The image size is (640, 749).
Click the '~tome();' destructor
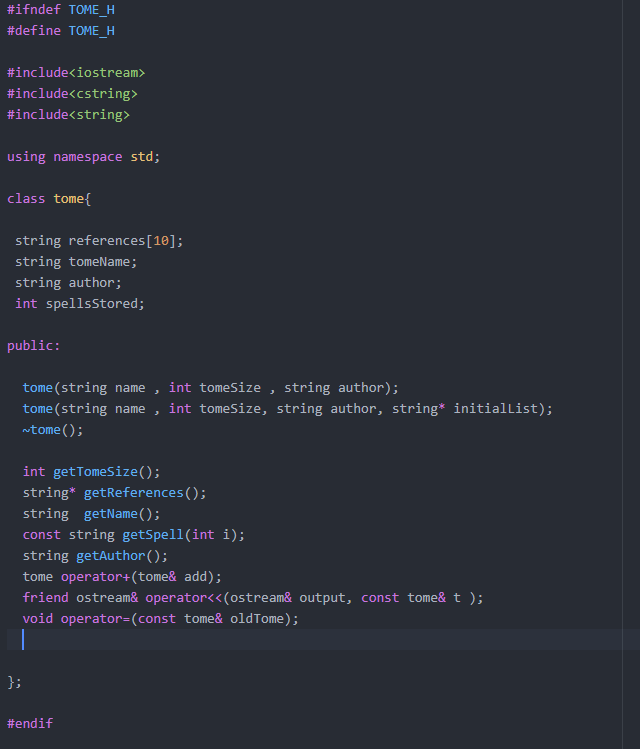coord(53,430)
